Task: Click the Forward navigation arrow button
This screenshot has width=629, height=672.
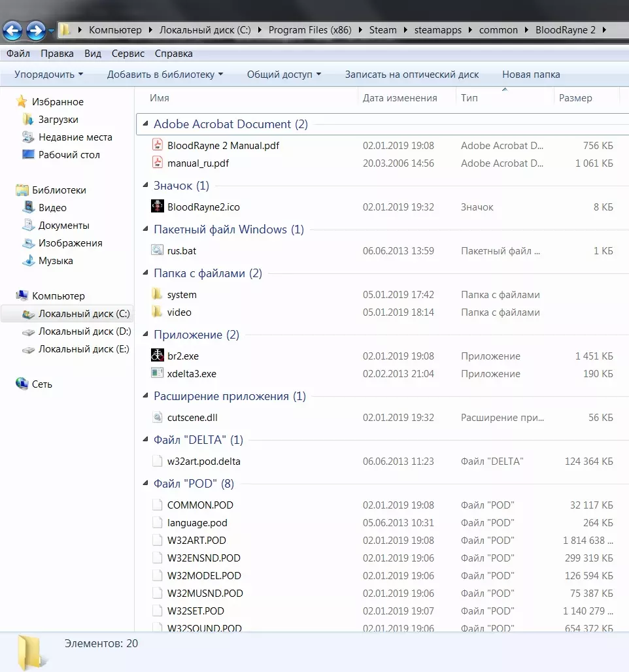Action: (35, 30)
